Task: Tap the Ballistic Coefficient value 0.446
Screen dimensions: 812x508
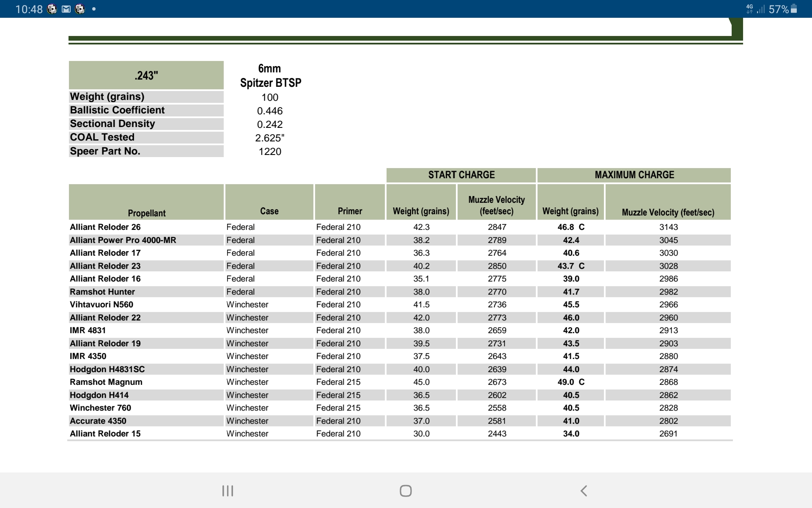Action: click(x=270, y=111)
